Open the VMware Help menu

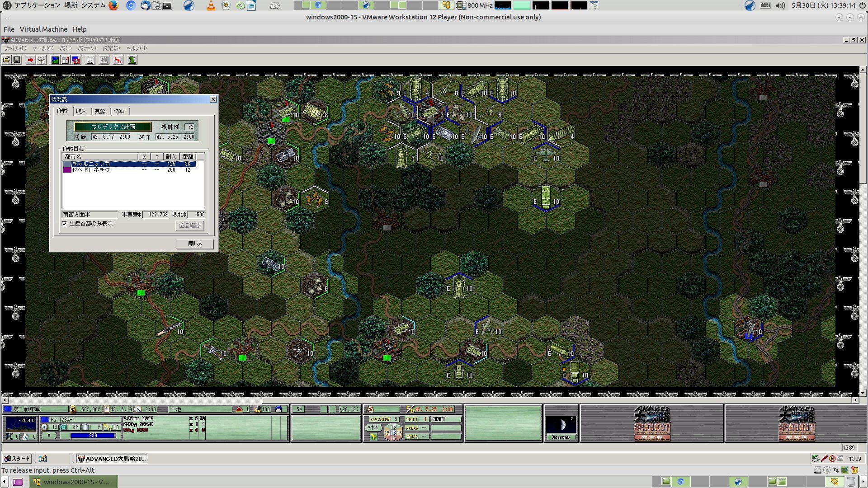tap(80, 29)
